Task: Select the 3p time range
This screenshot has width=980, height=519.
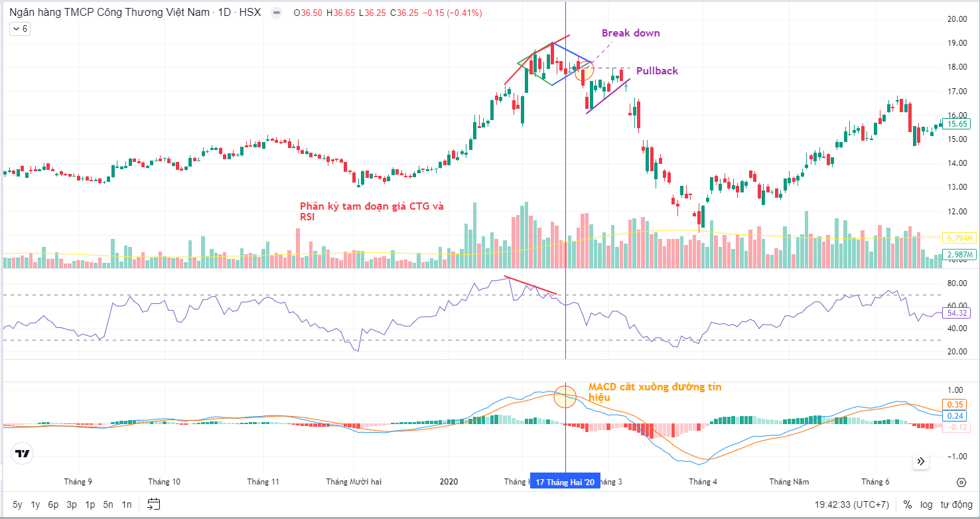Action: 72,504
